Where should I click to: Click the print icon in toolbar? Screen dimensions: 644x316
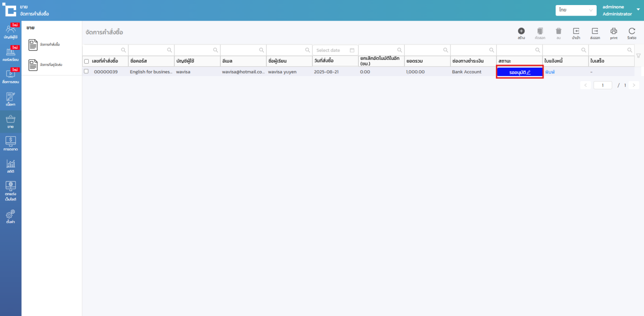pyautogui.click(x=614, y=31)
